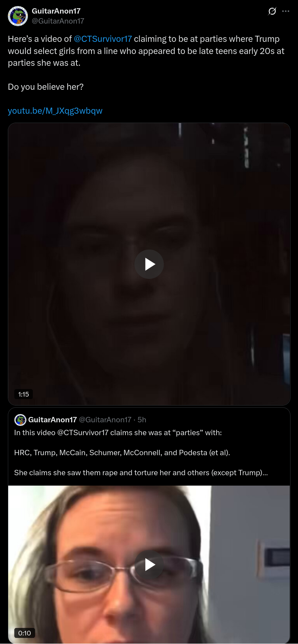Click the "She claims she saw them" truncated line

[141, 473]
